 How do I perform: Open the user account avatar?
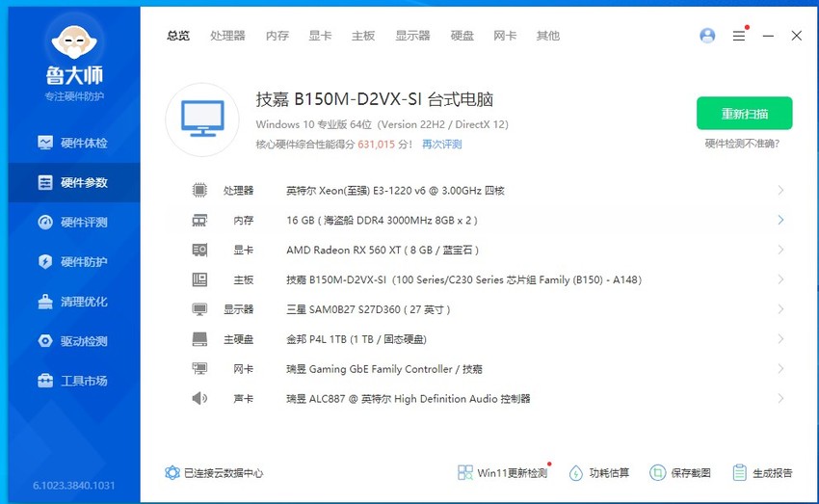click(x=707, y=36)
